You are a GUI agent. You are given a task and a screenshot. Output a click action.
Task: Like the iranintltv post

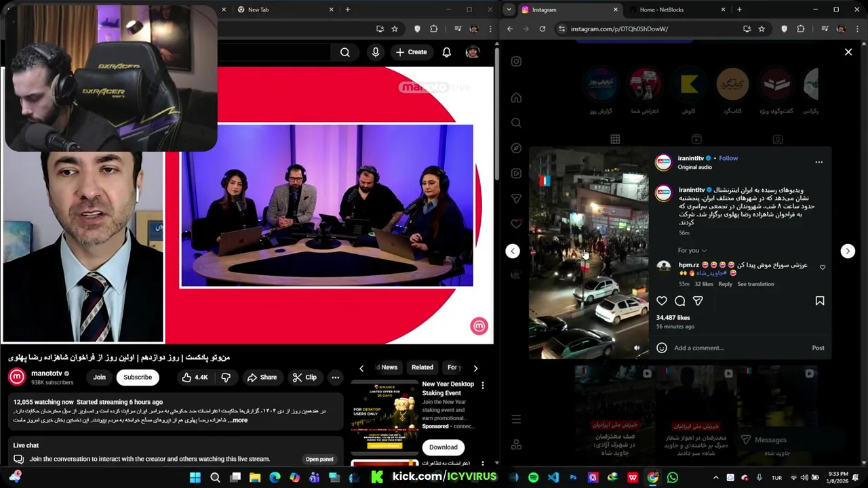tap(662, 301)
